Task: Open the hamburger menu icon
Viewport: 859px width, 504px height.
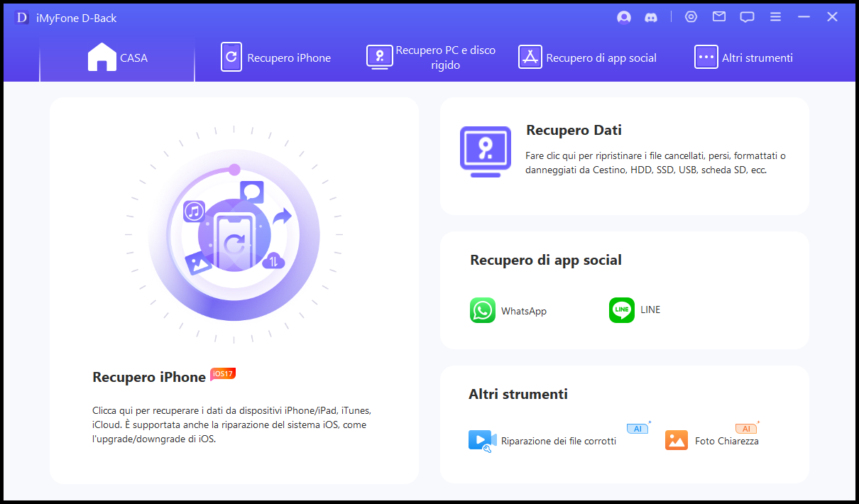Action: coord(775,17)
